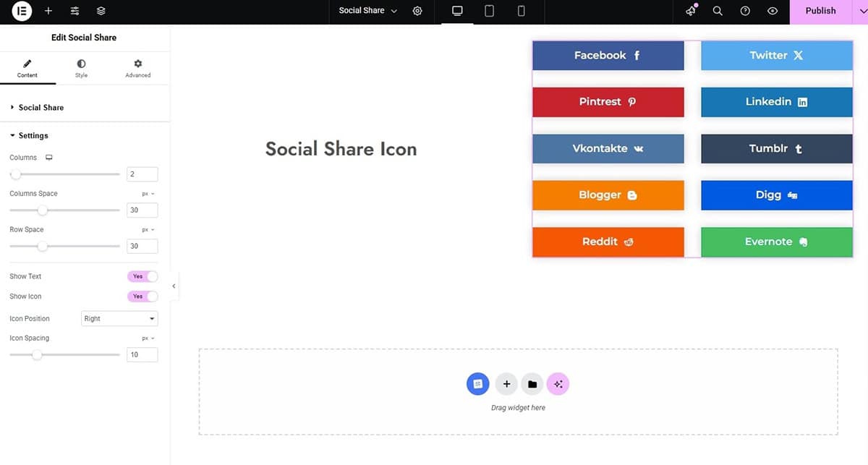The height and width of the screenshot is (465, 868).
Task: Click the Facebook share button
Action: coord(608,56)
